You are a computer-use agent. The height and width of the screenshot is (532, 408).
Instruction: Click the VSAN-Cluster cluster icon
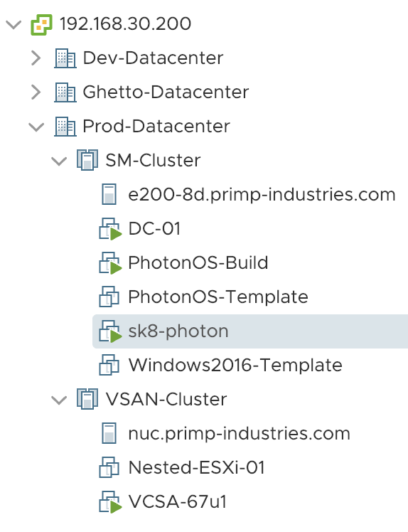[87, 399]
